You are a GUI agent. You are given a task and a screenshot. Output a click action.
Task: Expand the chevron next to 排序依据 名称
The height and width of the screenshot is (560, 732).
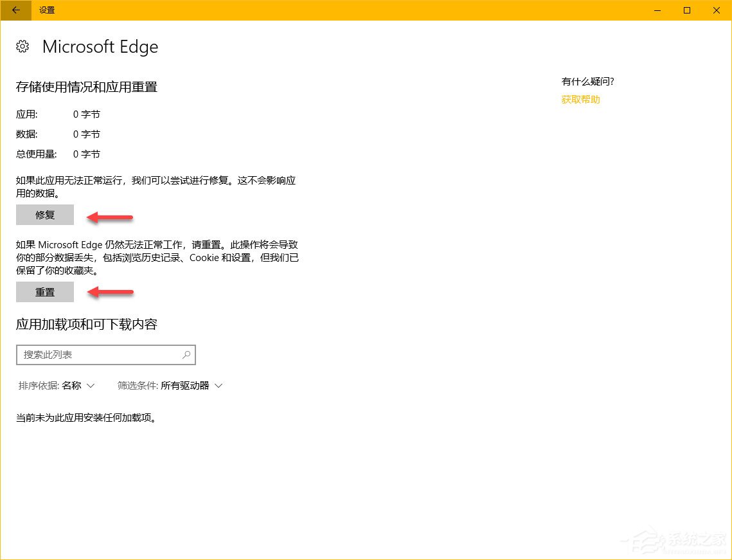tap(91, 386)
